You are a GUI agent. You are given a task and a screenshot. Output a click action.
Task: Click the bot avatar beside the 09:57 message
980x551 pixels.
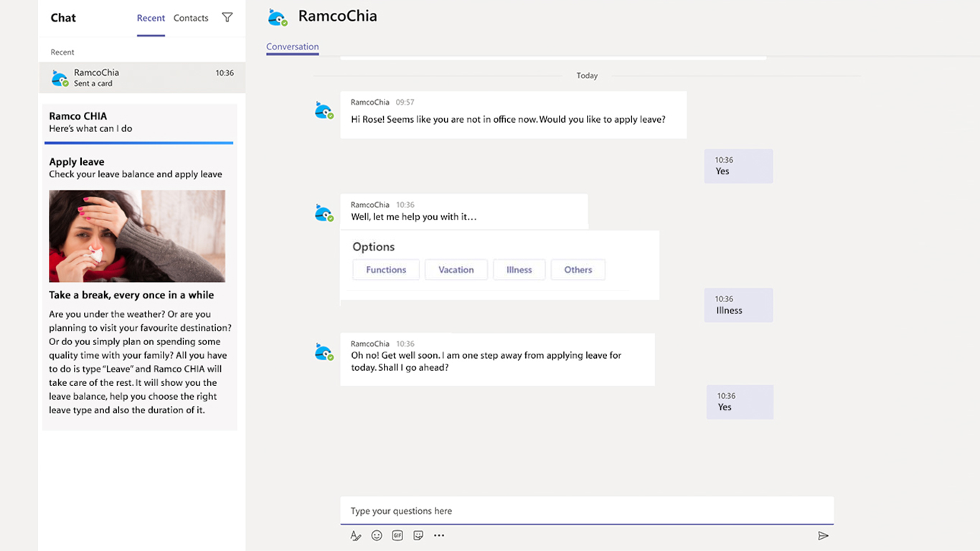(x=324, y=111)
